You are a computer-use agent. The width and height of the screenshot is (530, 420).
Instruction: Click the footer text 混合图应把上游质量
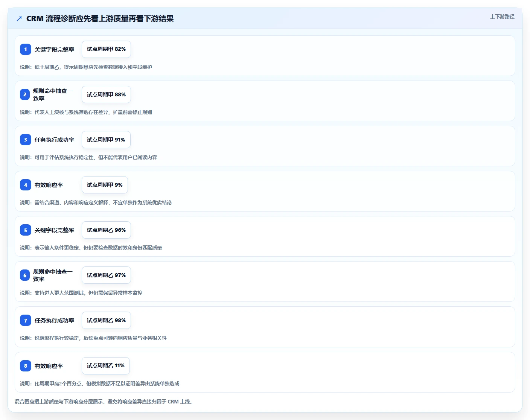pos(104,402)
